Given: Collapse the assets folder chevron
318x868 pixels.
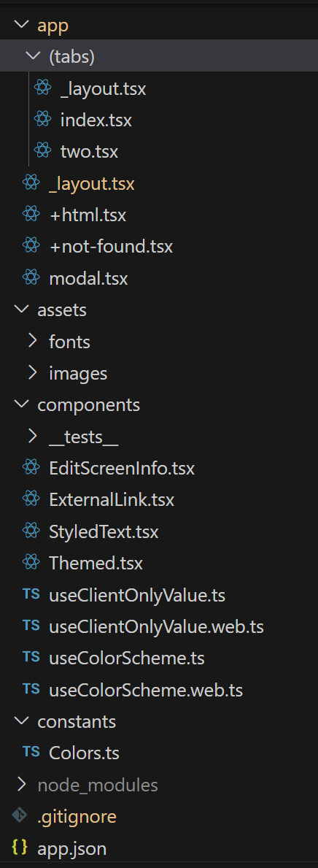Looking at the screenshot, I should coord(22,310).
